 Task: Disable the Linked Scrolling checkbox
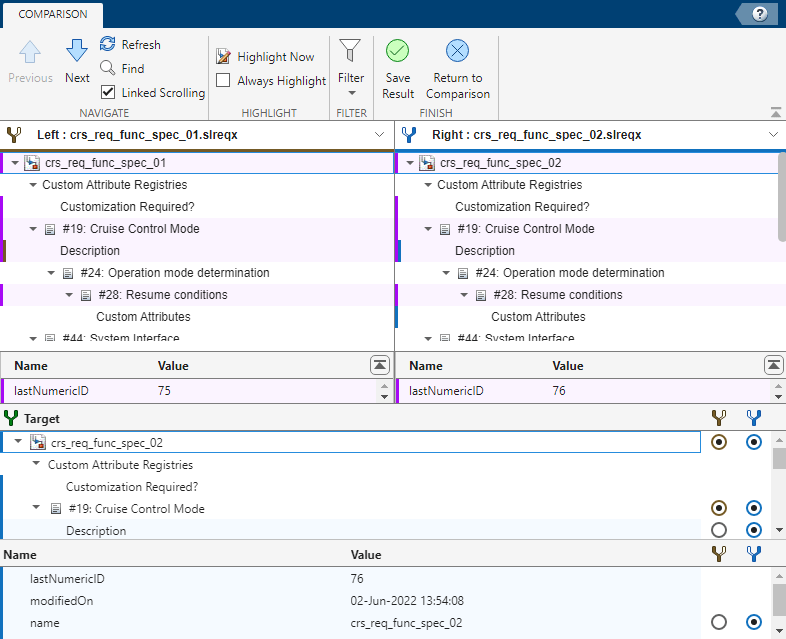[x=108, y=92]
